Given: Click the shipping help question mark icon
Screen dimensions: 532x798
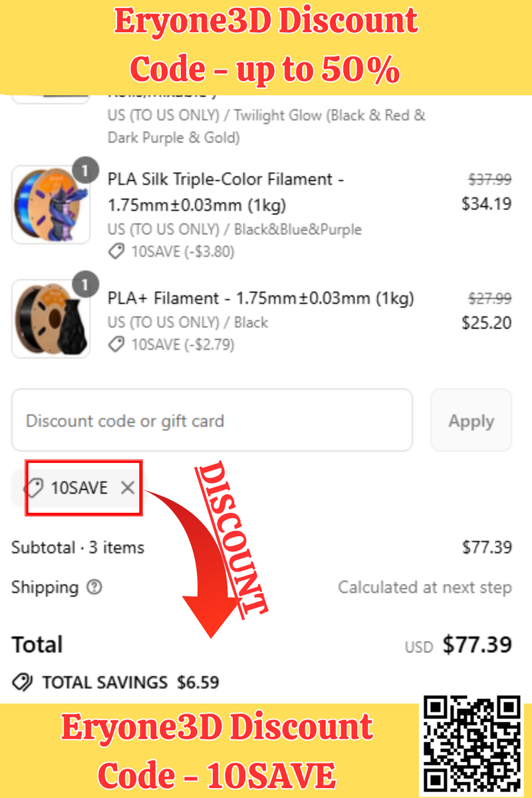Looking at the screenshot, I should tap(95, 587).
